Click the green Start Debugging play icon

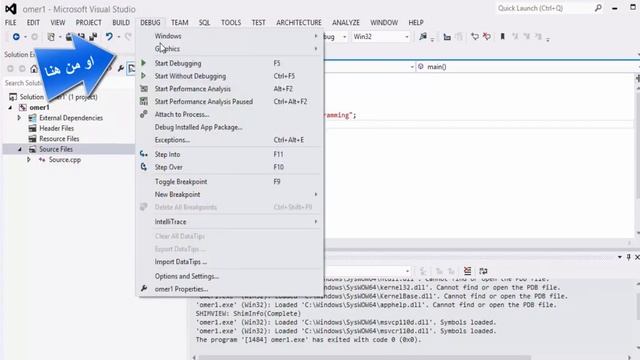pos(143,63)
